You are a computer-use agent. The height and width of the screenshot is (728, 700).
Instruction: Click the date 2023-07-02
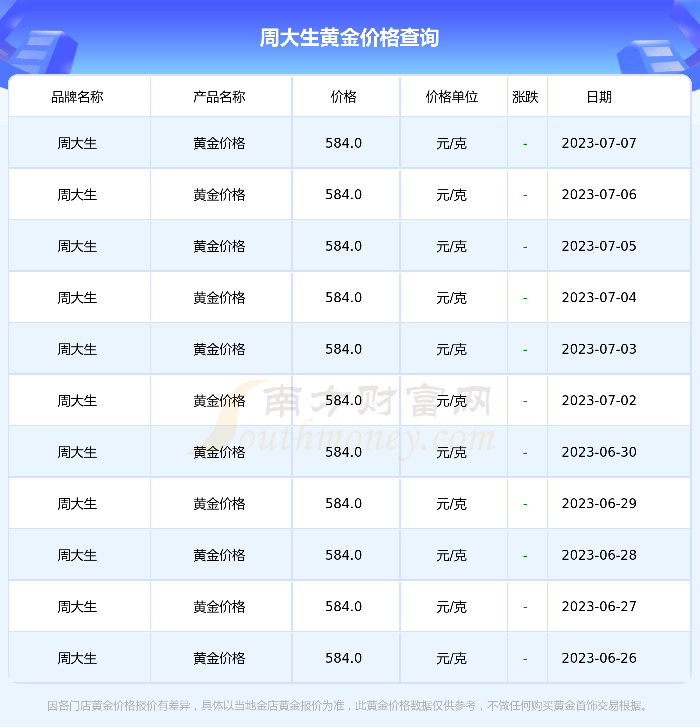tap(599, 401)
